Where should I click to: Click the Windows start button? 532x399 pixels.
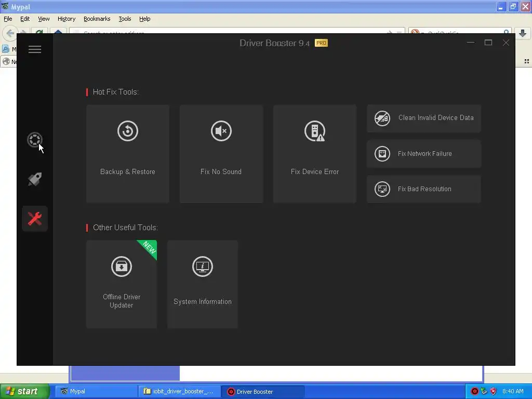pos(25,391)
